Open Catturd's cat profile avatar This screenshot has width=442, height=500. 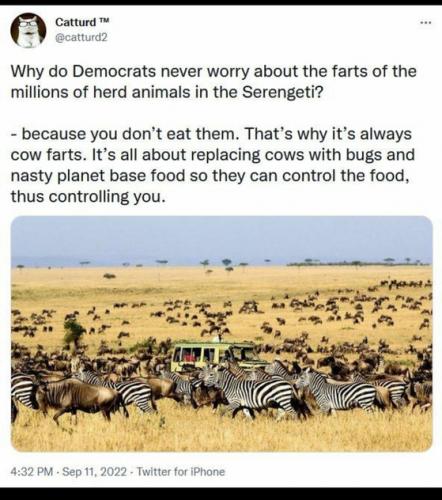point(28,30)
